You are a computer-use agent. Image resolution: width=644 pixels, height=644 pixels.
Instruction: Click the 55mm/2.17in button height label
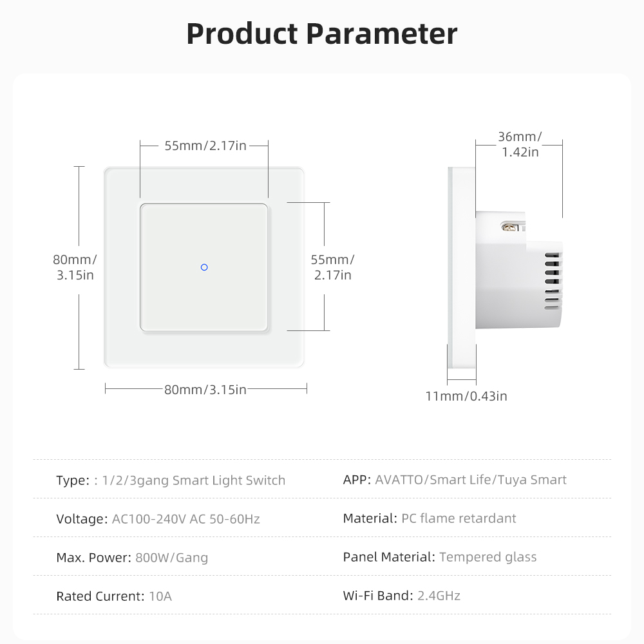tap(332, 267)
